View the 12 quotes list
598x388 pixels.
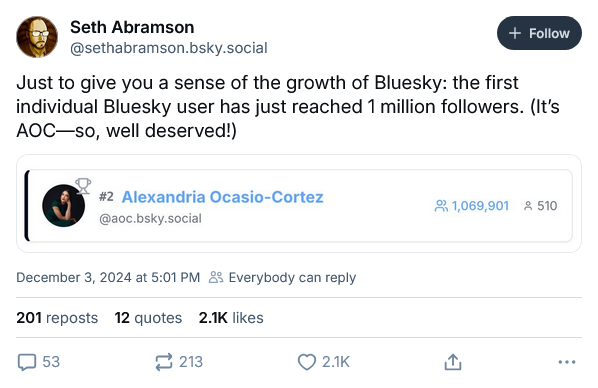point(148,318)
